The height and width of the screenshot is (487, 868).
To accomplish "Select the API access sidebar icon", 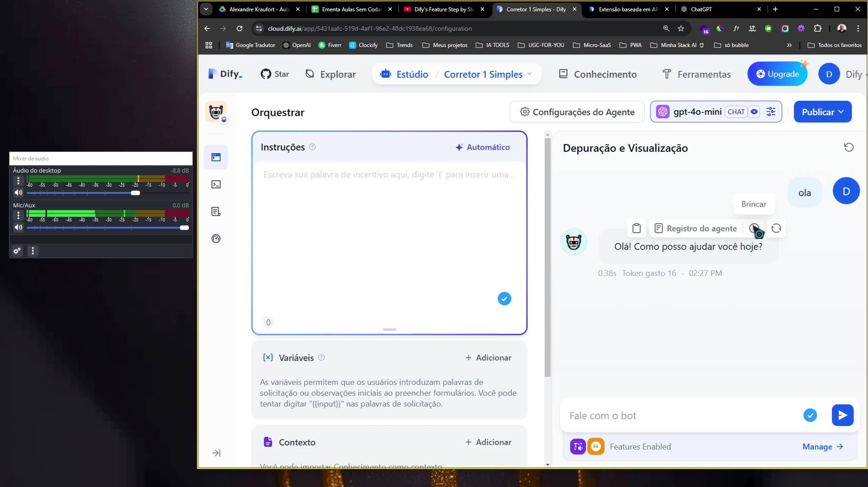I will (216, 184).
